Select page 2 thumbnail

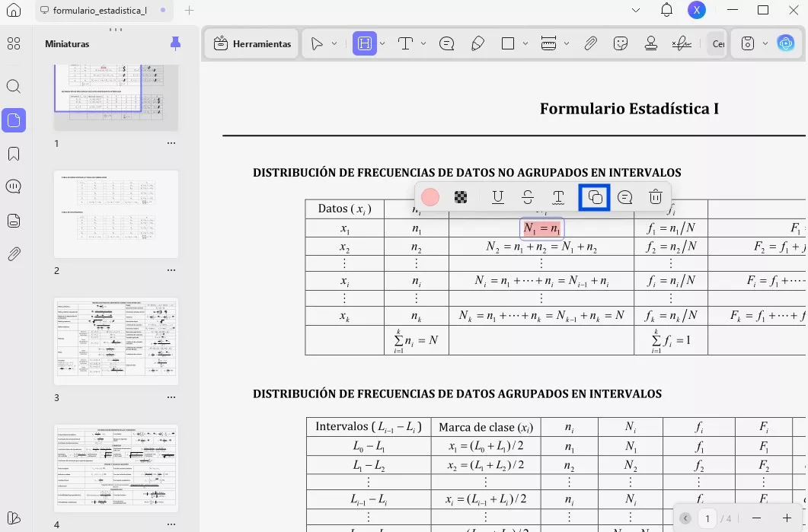tap(116, 214)
